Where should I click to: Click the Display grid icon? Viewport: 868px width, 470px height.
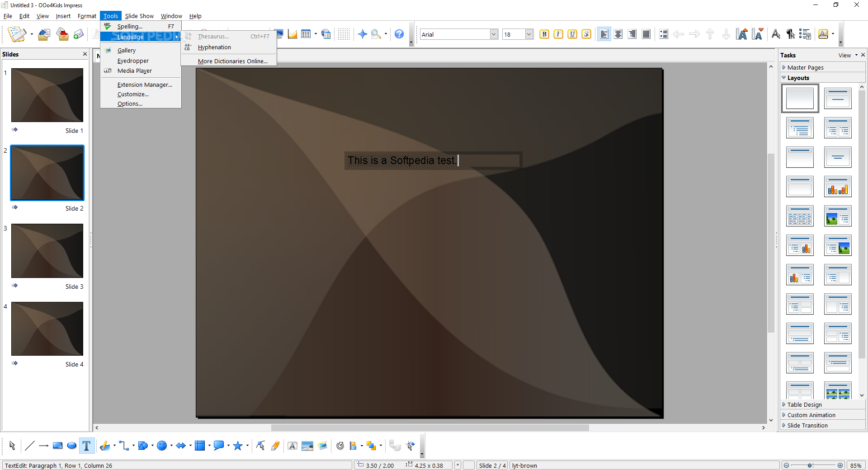344,34
